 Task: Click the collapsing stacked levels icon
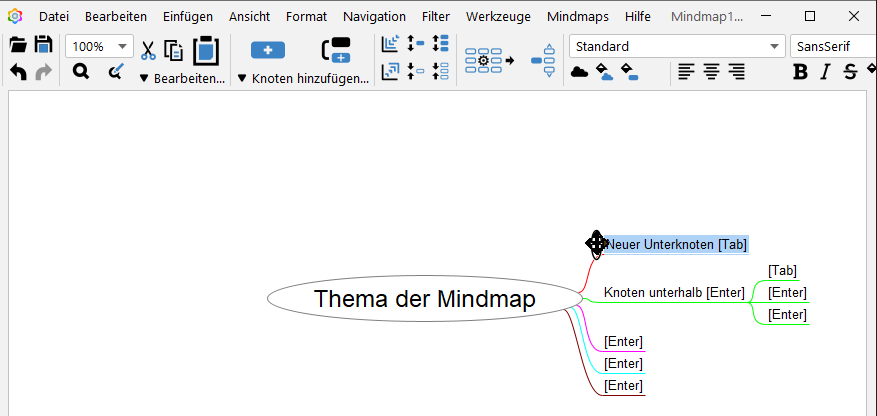(x=390, y=72)
